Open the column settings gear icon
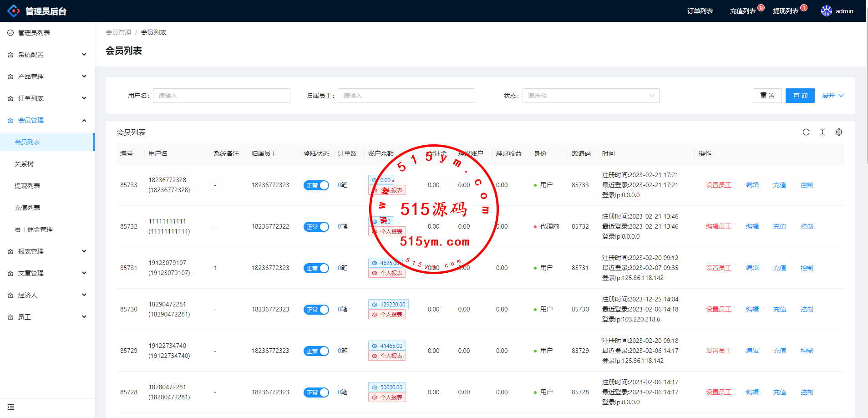Viewport: 868px width, 418px height. click(838, 132)
